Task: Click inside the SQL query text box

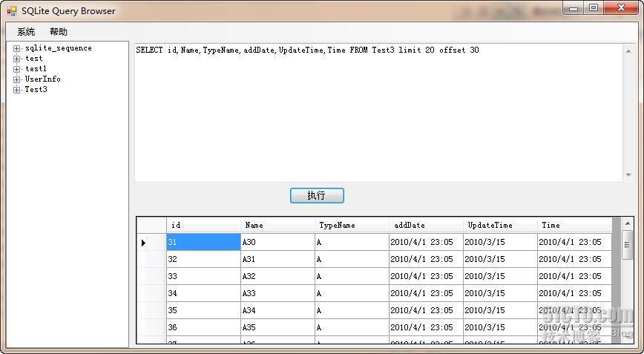Action: coord(379,113)
